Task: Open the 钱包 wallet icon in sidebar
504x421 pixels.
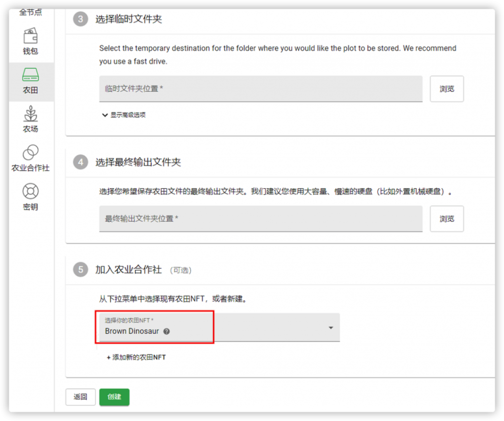Action: click(31, 36)
